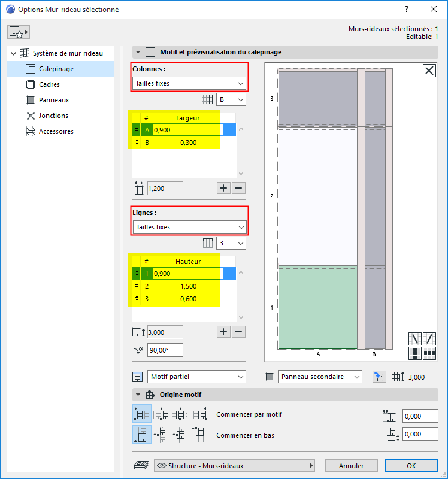The image size is (448, 479).
Task: Click the panel type icon
Action: click(270, 377)
